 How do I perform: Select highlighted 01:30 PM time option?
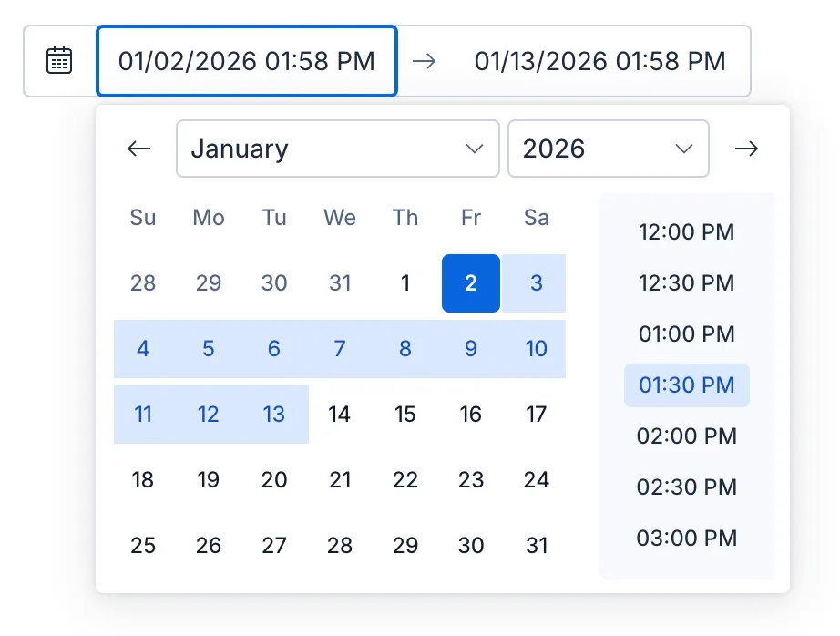point(686,385)
